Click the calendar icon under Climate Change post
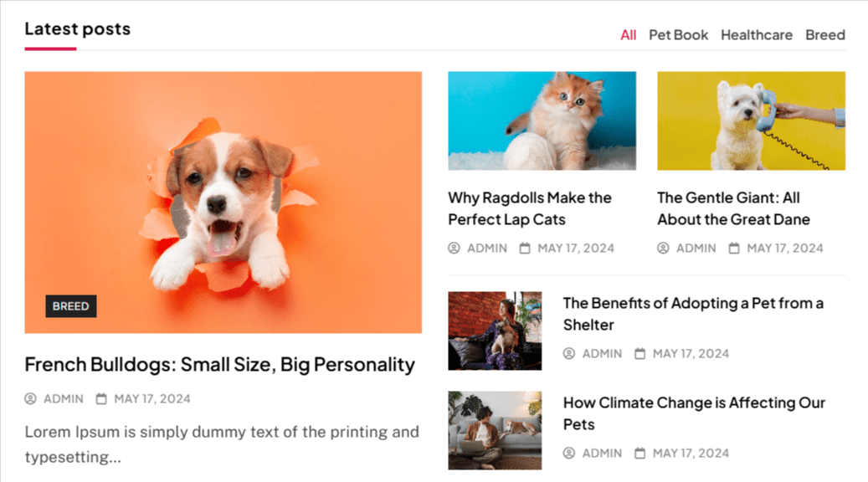868x482 pixels. 640,454
